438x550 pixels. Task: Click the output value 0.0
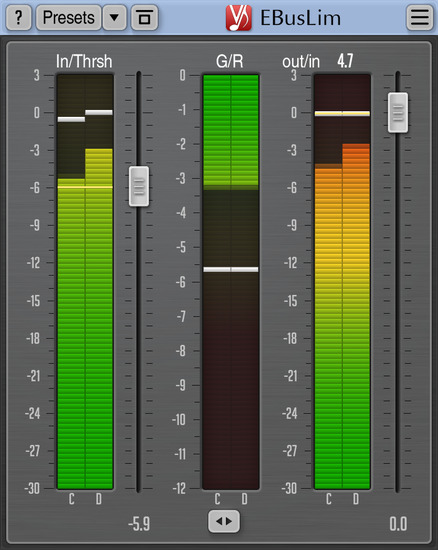point(398,524)
